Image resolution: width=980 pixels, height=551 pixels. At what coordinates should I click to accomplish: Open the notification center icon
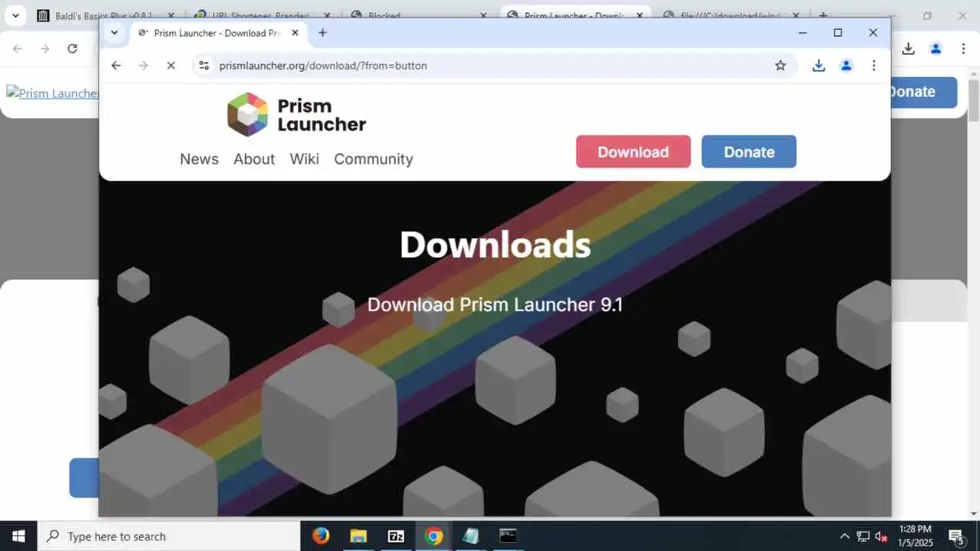coord(957,536)
